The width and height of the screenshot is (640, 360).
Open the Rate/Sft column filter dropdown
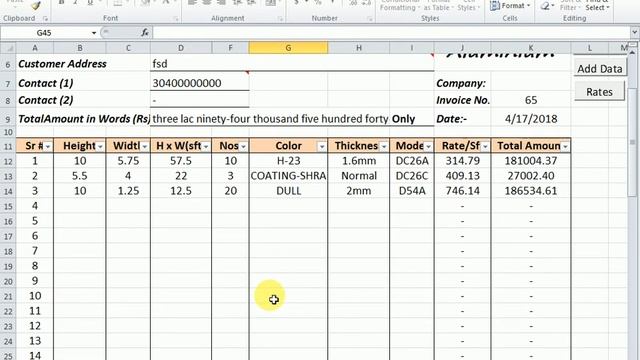[x=485, y=146]
